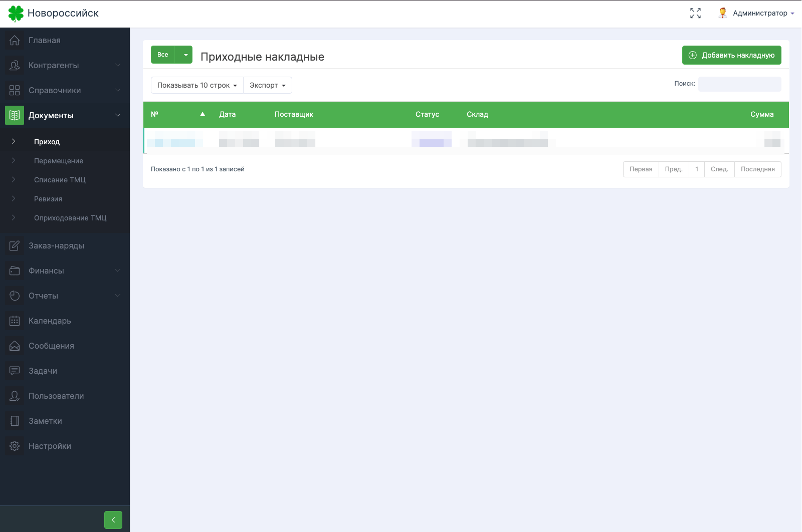Open Сообщения envelope icon
Image resolution: width=802 pixels, height=532 pixels.
(x=15, y=346)
